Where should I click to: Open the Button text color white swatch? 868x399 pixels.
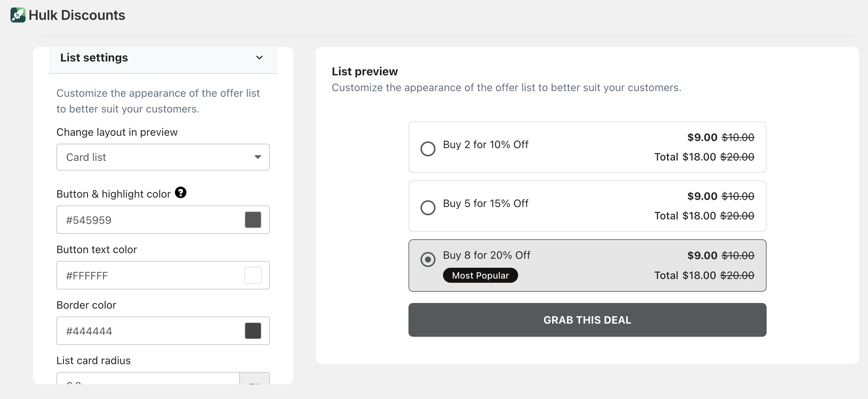(253, 275)
